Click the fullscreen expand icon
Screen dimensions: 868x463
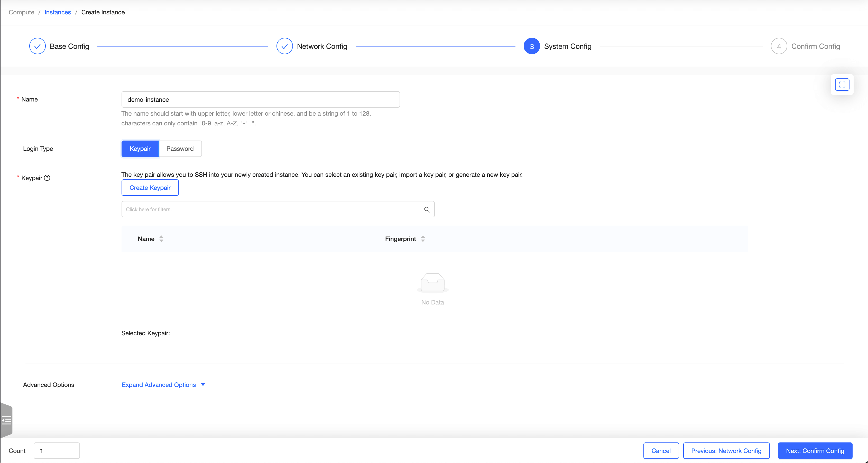(x=842, y=85)
